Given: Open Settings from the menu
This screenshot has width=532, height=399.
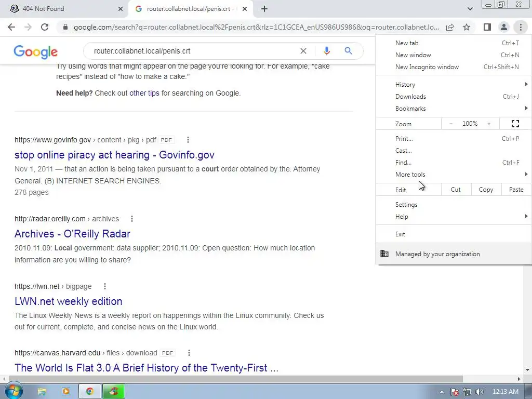Looking at the screenshot, I should point(454,205).
